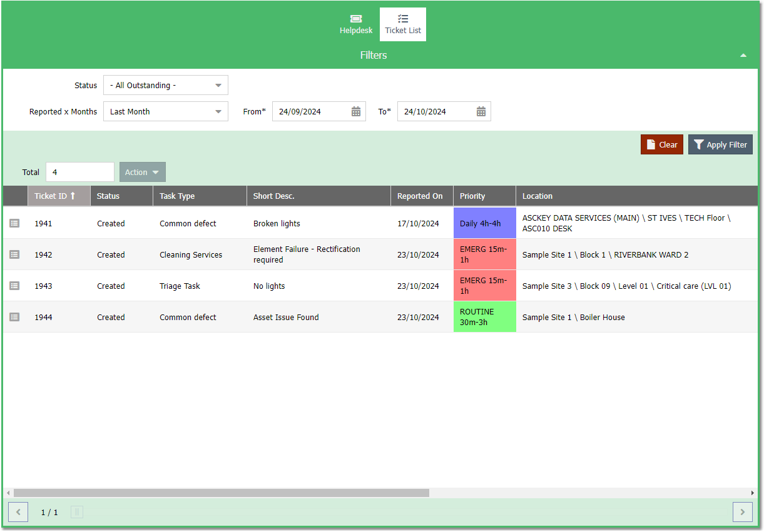Click the Apply Filter button
Screen dimensions: 764x532
[x=720, y=144]
